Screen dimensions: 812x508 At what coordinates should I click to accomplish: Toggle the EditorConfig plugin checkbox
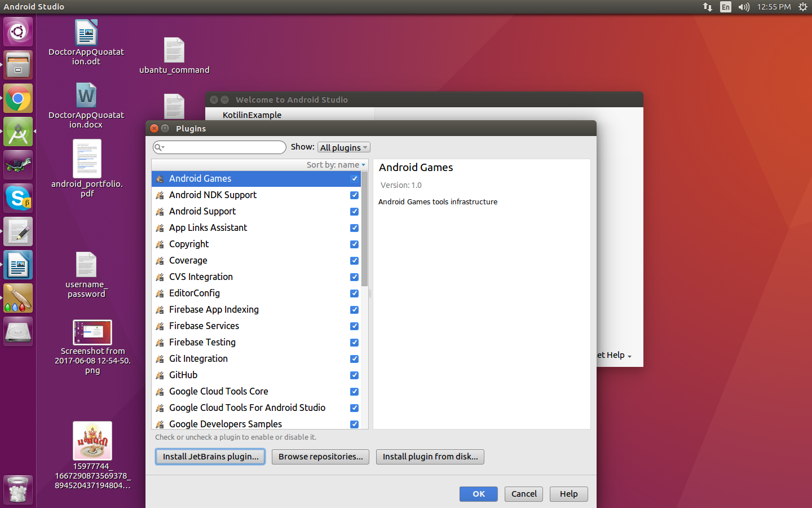[x=354, y=294]
